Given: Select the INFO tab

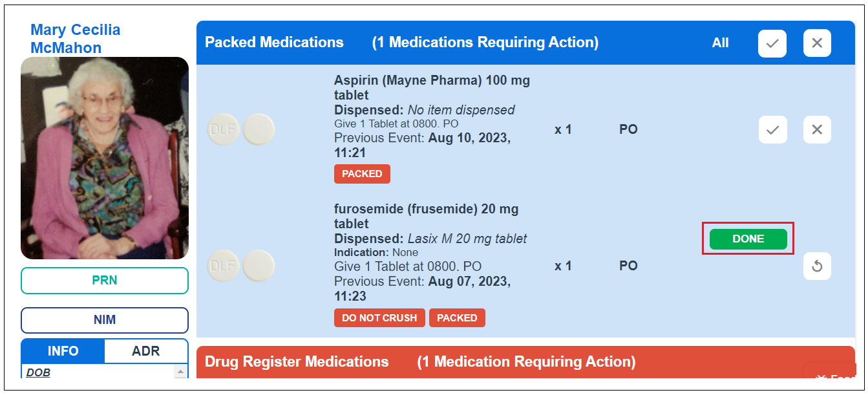Looking at the screenshot, I should tap(62, 351).
